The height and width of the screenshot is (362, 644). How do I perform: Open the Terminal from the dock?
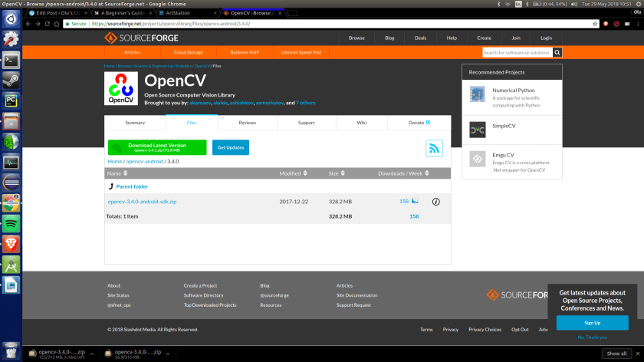(x=11, y=61)
